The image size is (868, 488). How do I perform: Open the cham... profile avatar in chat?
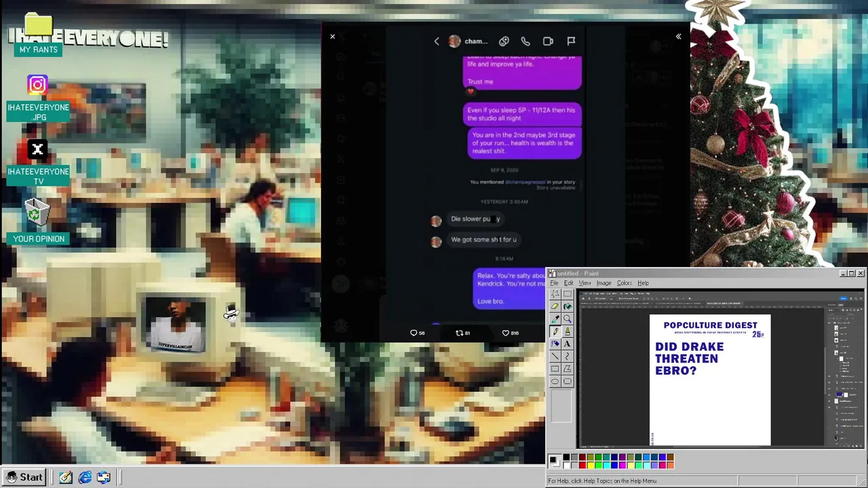(454, 41)
